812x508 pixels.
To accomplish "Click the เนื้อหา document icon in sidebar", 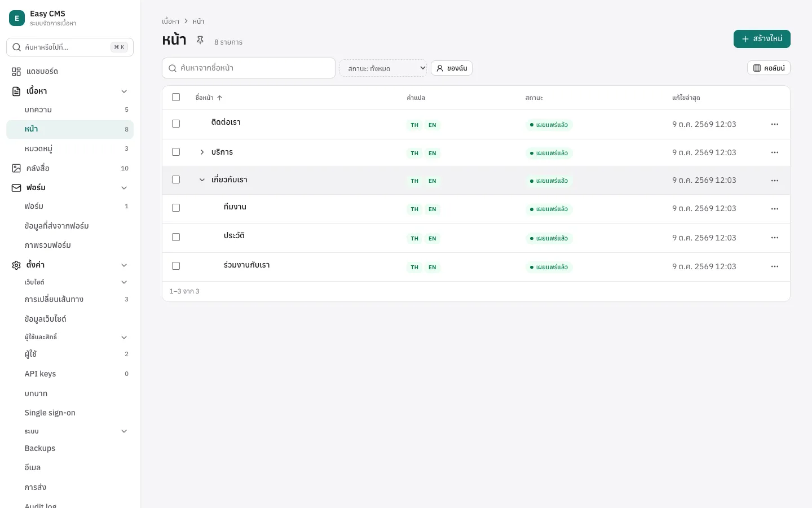I will point(16,91).
